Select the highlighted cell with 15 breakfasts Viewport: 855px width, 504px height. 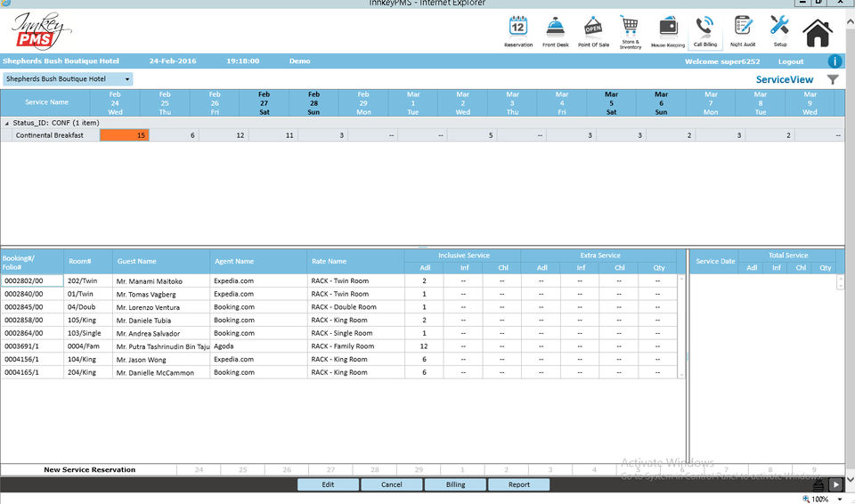tap(125, 135)
